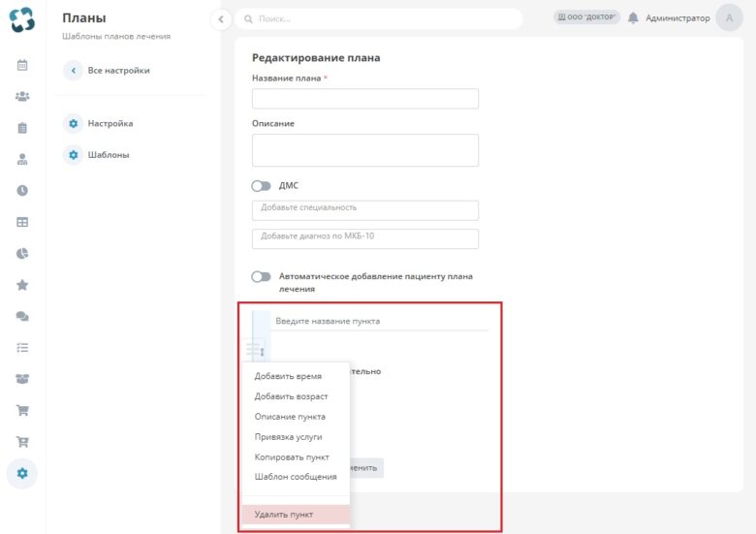Open Шаблоны section
Viewport: 756px width, 534px height.
(108, 155)
